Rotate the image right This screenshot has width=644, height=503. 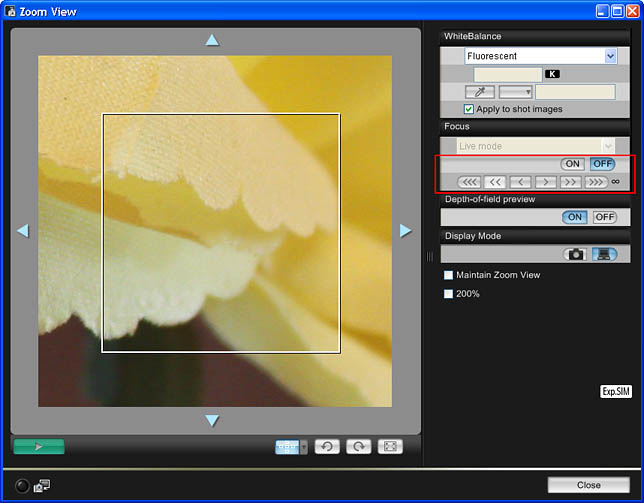(x=358, y=447)
